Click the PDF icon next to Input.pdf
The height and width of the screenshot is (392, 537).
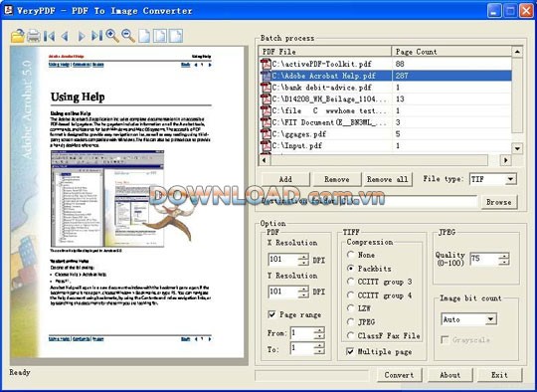[x=266, y=145]
